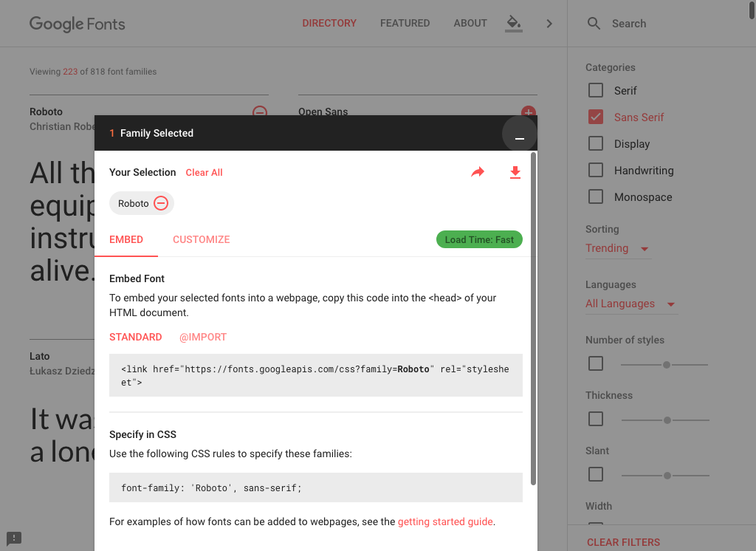Viewport: 756px width, 551px height.
Task: Select the @import embed option
Action: point(202,338)
